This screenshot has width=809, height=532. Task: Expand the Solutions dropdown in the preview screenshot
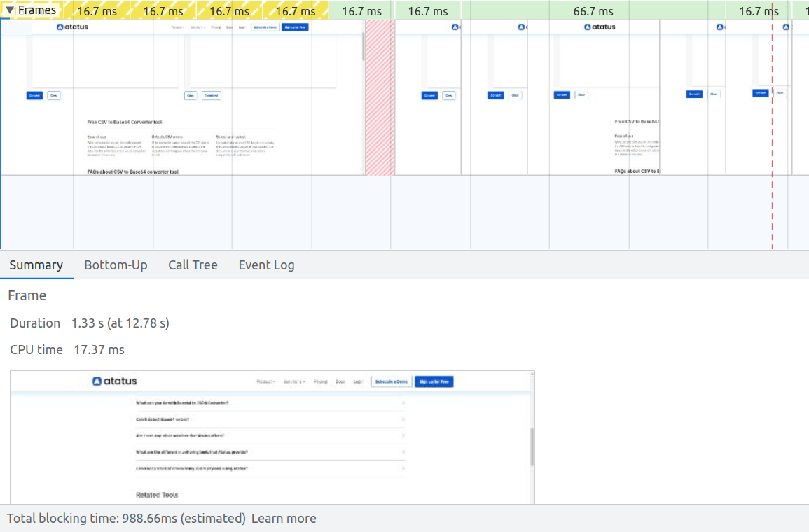293,381
